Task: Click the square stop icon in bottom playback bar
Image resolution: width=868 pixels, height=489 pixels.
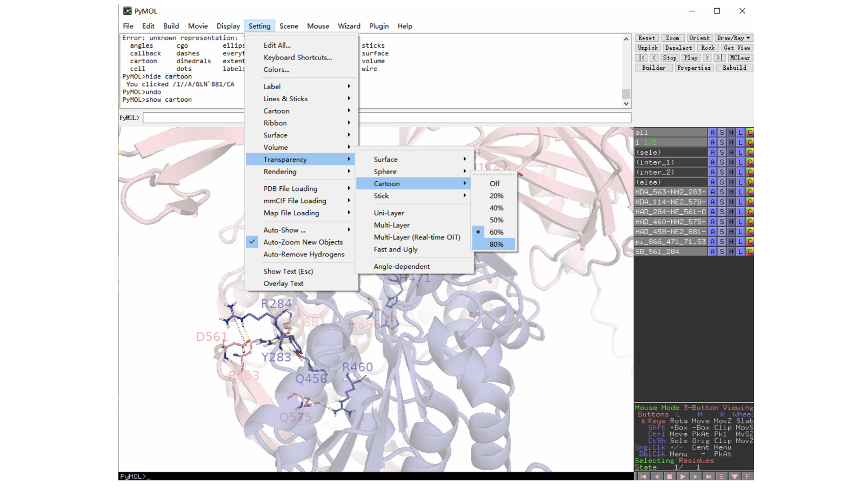Action: [670, 477]
